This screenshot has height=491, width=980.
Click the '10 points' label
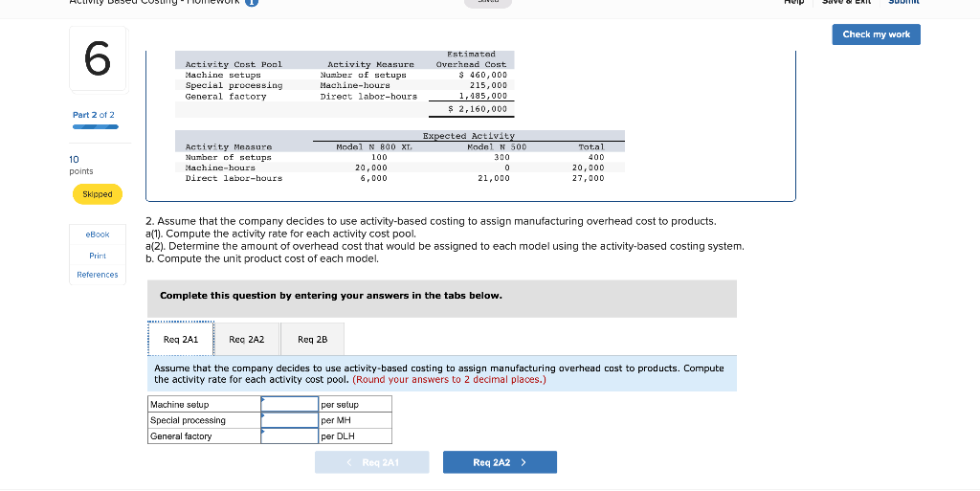click(81, 165)
